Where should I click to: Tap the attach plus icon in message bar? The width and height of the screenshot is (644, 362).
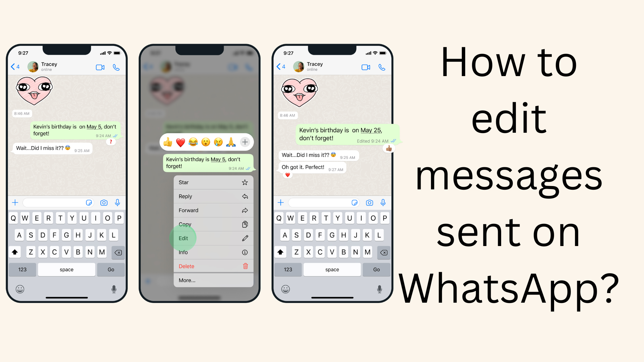tap(16, 203)
